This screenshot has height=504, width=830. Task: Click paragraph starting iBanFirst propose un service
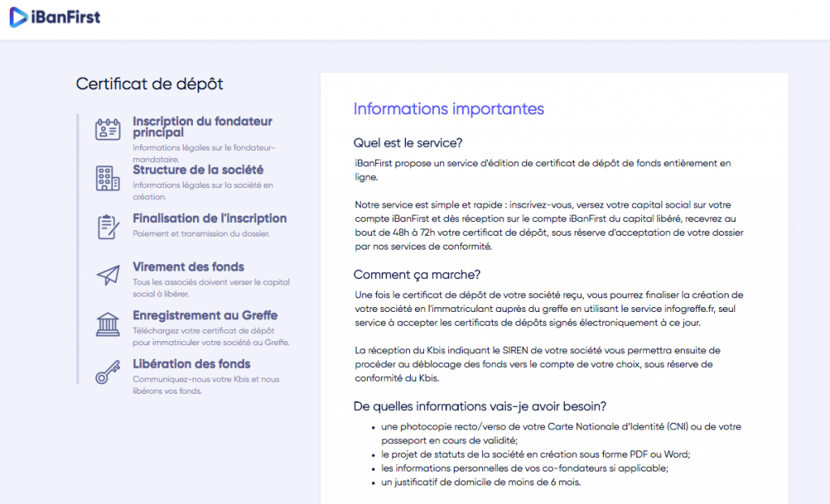click(x=542, y=170)
